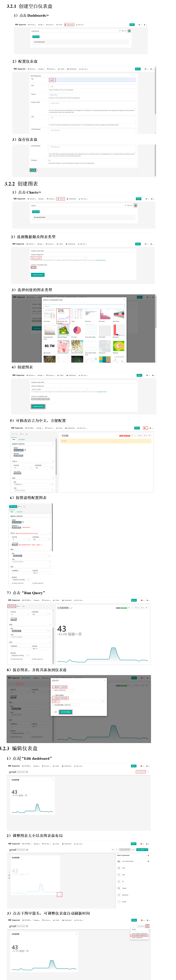Click the search field in visualization type dialog
This screenshot has height=980, width=176.
(x=84, y=306)
